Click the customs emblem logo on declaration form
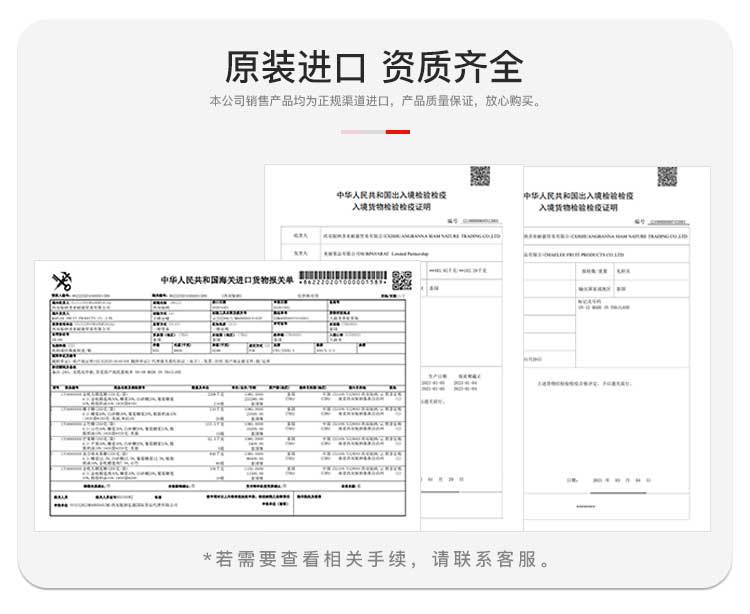Viewport: 750px width, 614px height. (62, 281)
